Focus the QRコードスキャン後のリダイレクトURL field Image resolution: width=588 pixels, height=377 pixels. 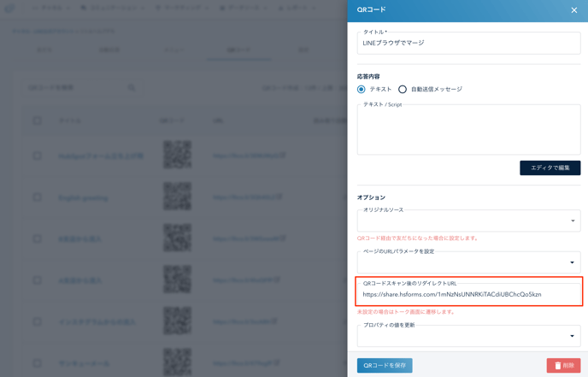click(x=467, y=294)
